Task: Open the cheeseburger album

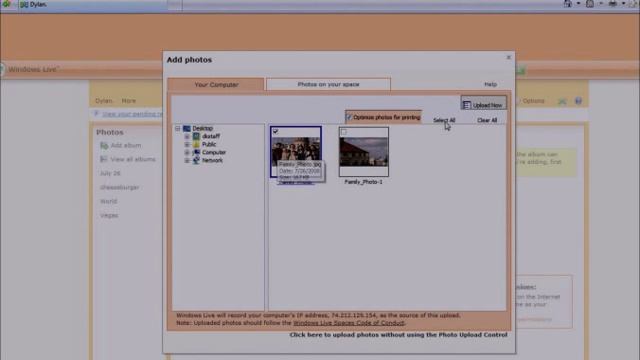Action: click(120, 187)
